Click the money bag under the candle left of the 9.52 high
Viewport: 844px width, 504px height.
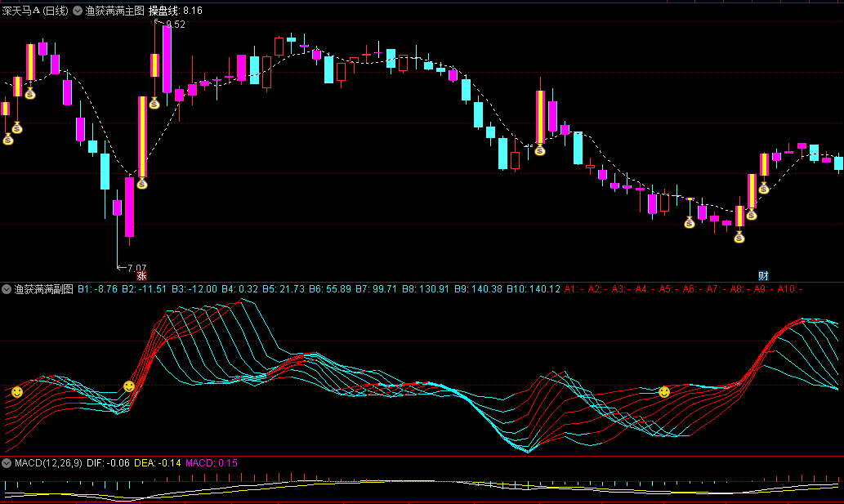point(154,104)
